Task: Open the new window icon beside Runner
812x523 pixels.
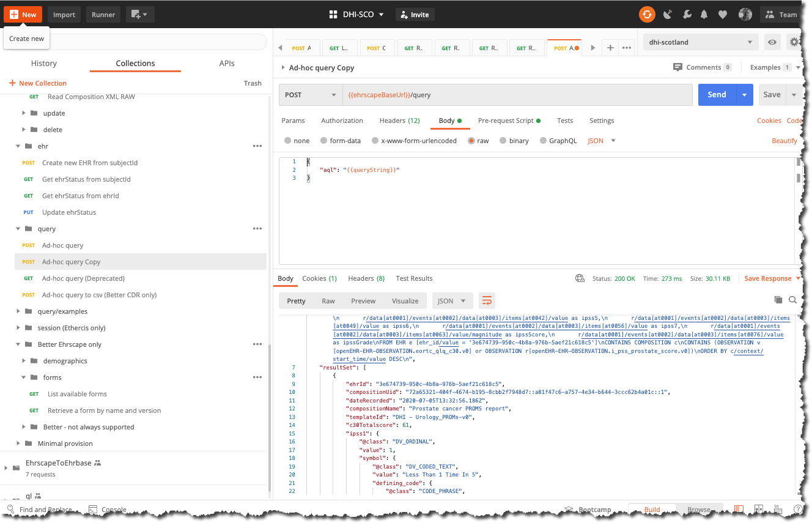Action: point(140,15)
